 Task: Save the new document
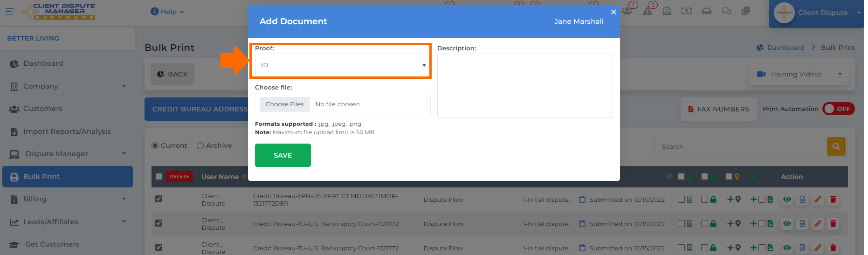[282, 155]
